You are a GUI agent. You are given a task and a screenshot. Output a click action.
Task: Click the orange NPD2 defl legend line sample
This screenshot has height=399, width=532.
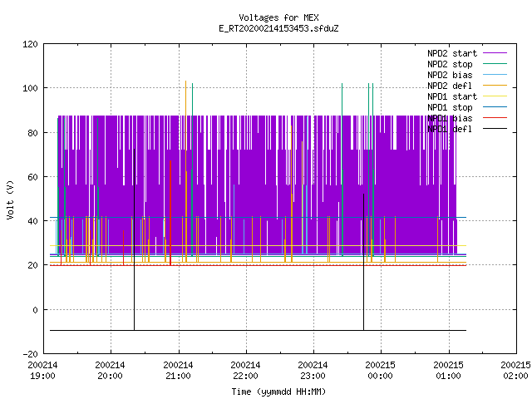click(x=495, y=86)
